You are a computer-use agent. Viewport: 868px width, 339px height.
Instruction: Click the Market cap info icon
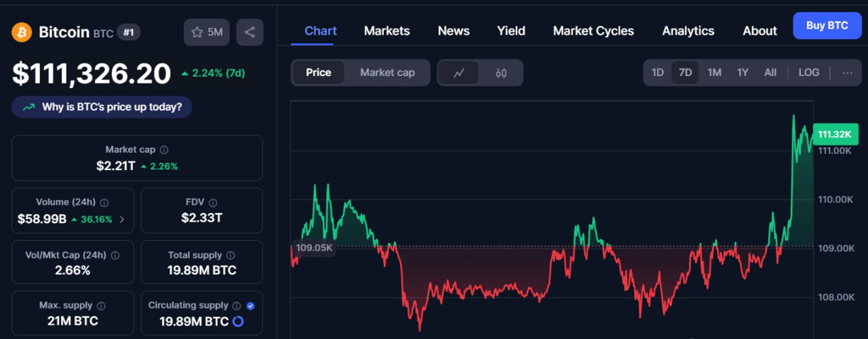164,150
